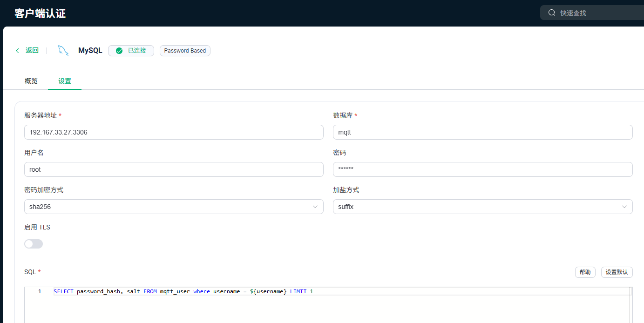Image resolution: width=644 pixels, height=323 pixels.
Task: Click the back chevron arrow icon
Action: (18, 51)
